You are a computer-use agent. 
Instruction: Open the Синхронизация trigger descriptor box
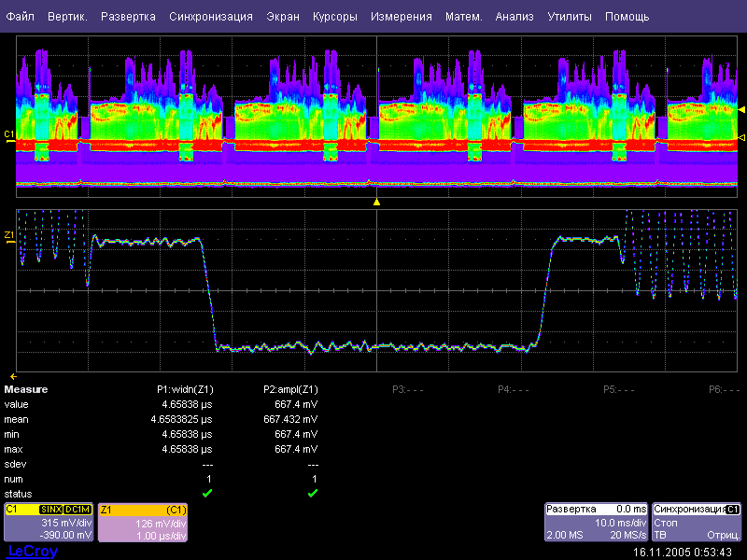(697, 523)
